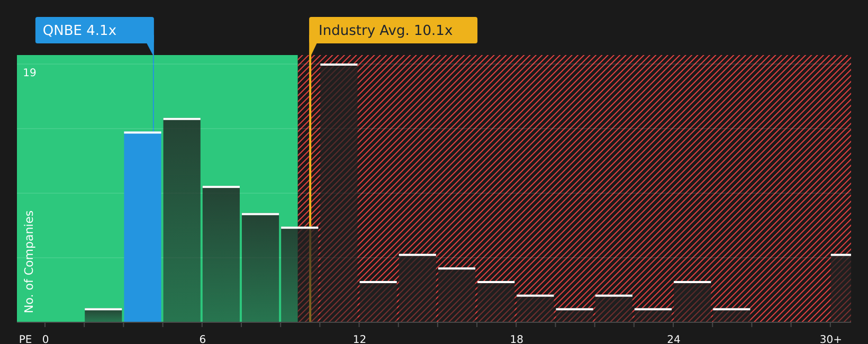Click the bar spanning PE 15 to 16.5
The width and height of the screenshot is (868, 344).
tap(457, 295)
